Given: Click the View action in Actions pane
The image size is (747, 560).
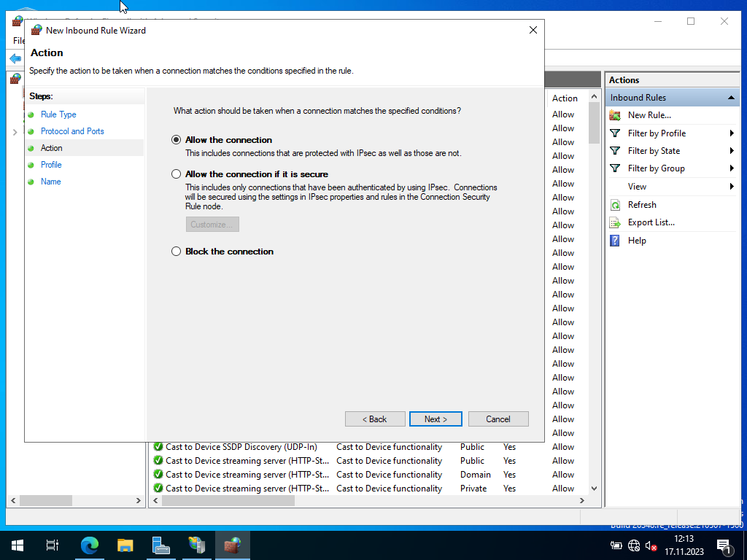Looking at the screenshot, I should 637,187.
